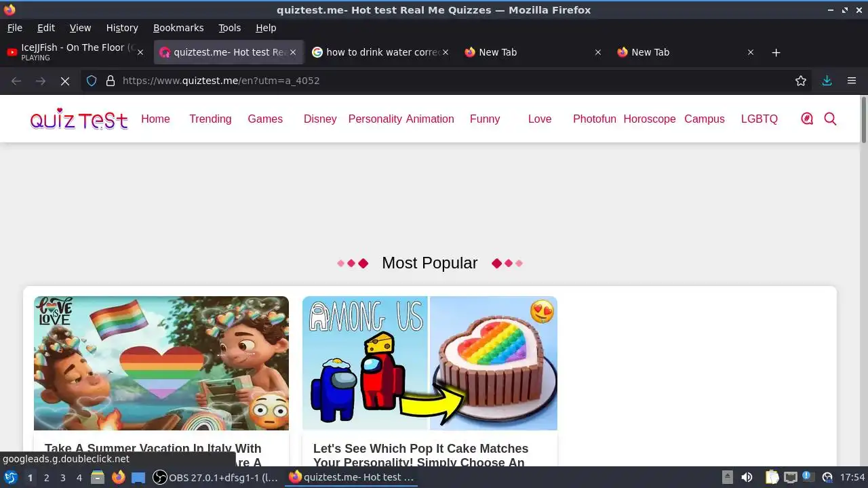Open the tracking protection shield icon

coord(92,81)
